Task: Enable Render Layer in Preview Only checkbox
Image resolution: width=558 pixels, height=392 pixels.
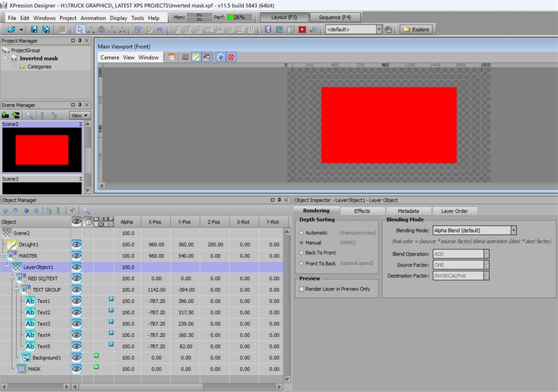Action: click(301, 289)
